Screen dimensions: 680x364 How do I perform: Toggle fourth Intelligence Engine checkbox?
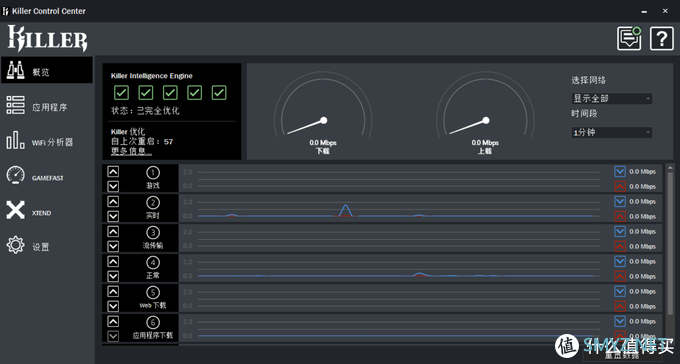[195, 92]
